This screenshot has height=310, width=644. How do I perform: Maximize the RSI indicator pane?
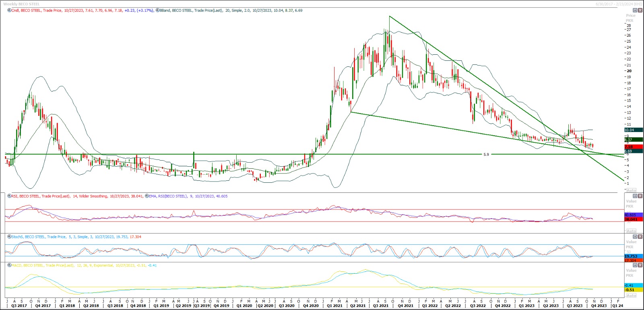pyautogui.click(x=635, y=196)
